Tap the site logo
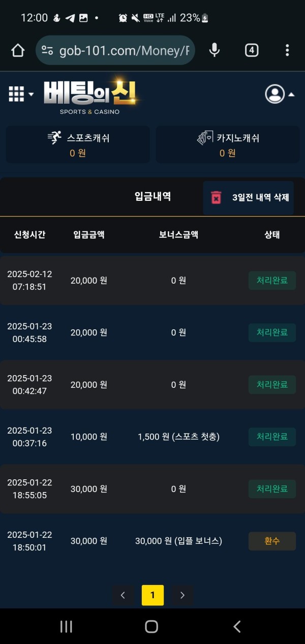This screenshot has width=305, height=644. [x=90, y=96]
